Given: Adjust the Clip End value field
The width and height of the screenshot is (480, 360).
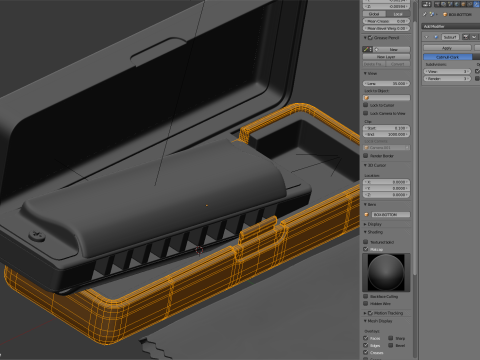Looking at the screenshot, I should click(386, 134).
